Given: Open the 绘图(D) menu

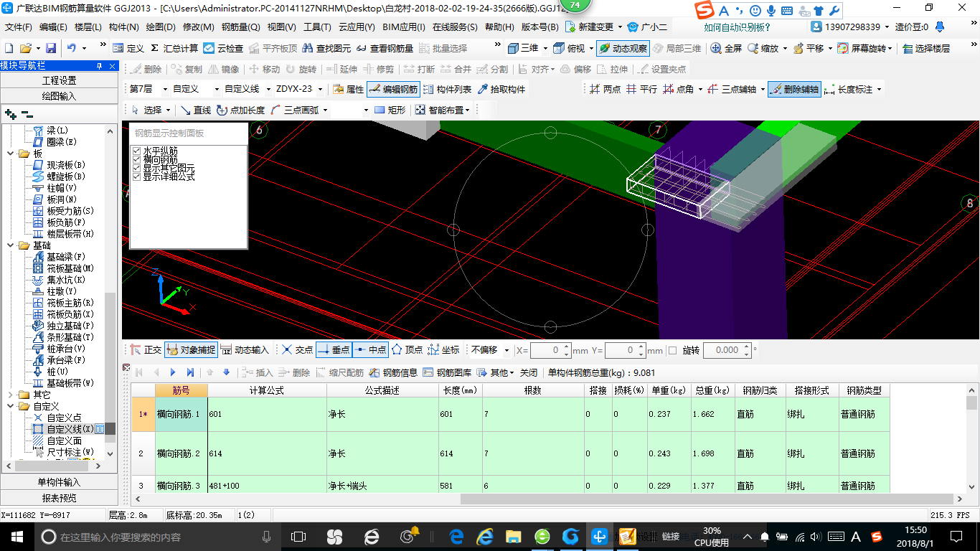Looking at the screenshot, I should (160, 27).
